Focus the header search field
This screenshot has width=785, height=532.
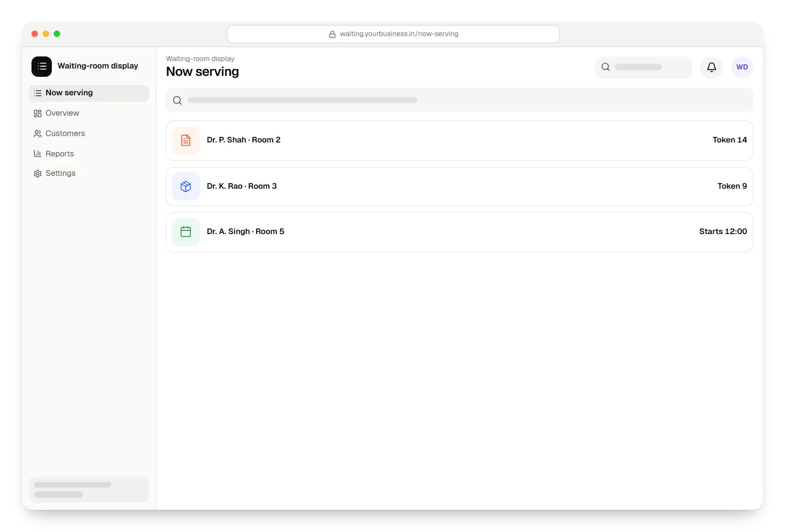coord(644,68)
